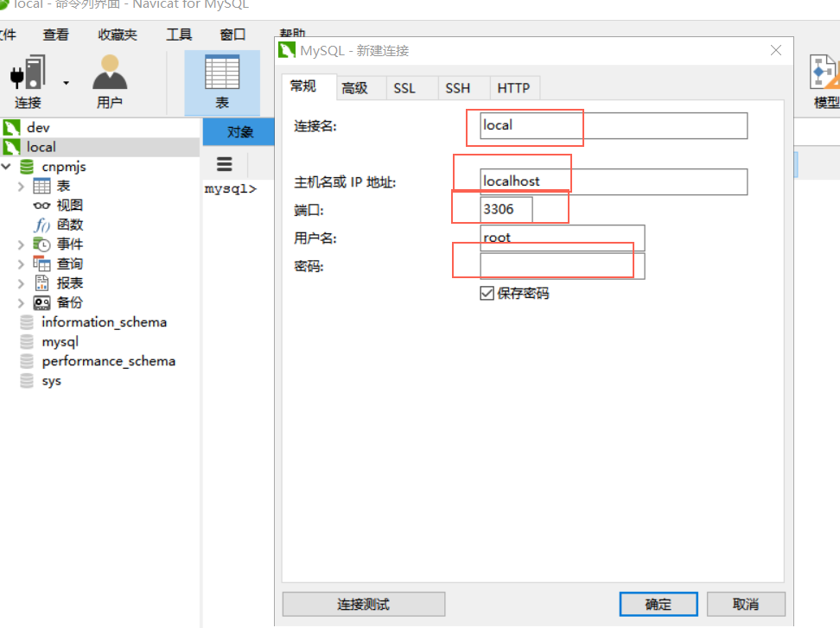Click the 端口 port field 3306

tap(506, 210)
